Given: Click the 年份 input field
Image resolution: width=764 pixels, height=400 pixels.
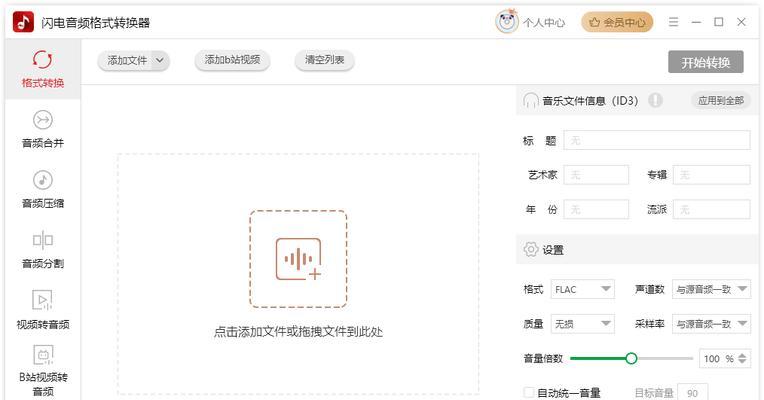Looking at the screenshot, I should point(596,210).
